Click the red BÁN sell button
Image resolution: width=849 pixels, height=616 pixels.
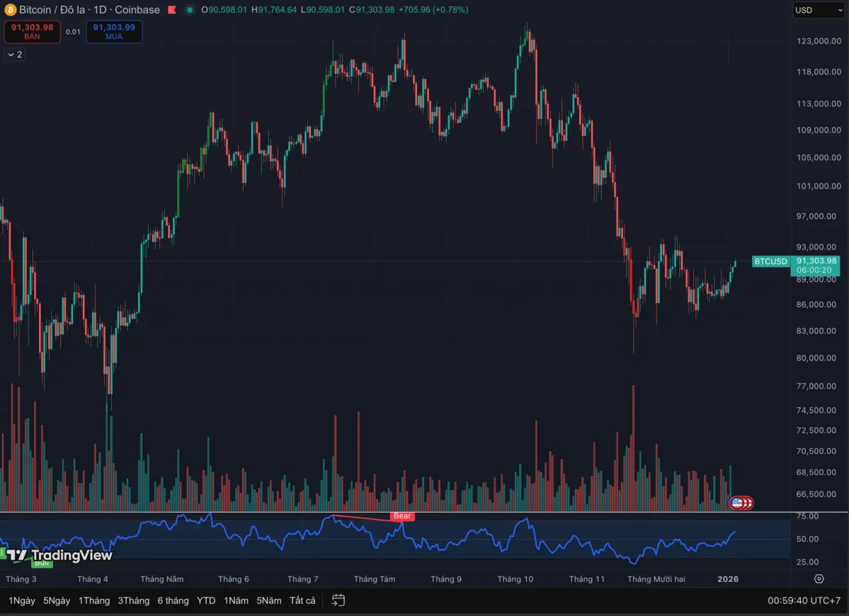(x=32, y=32)
